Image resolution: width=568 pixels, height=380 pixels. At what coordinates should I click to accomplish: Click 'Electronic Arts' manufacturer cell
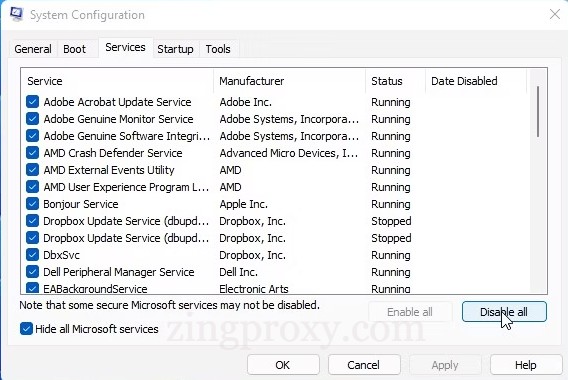coord(254,289)
